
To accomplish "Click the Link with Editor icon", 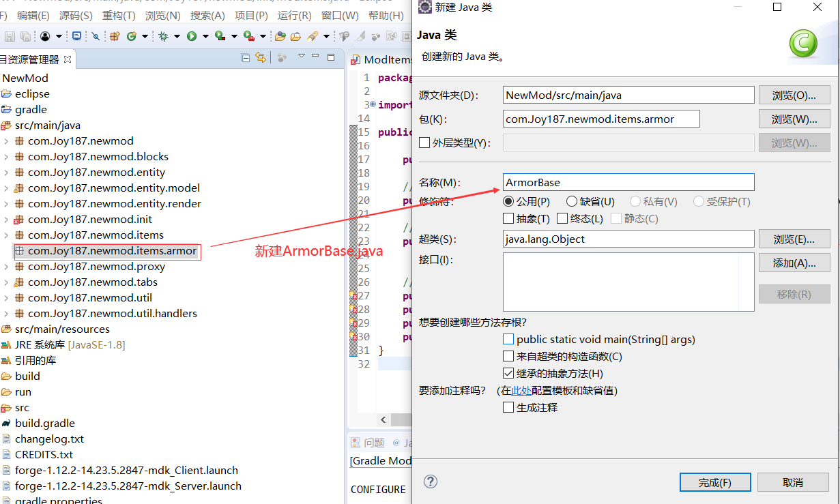I will (x=260, y=58).
